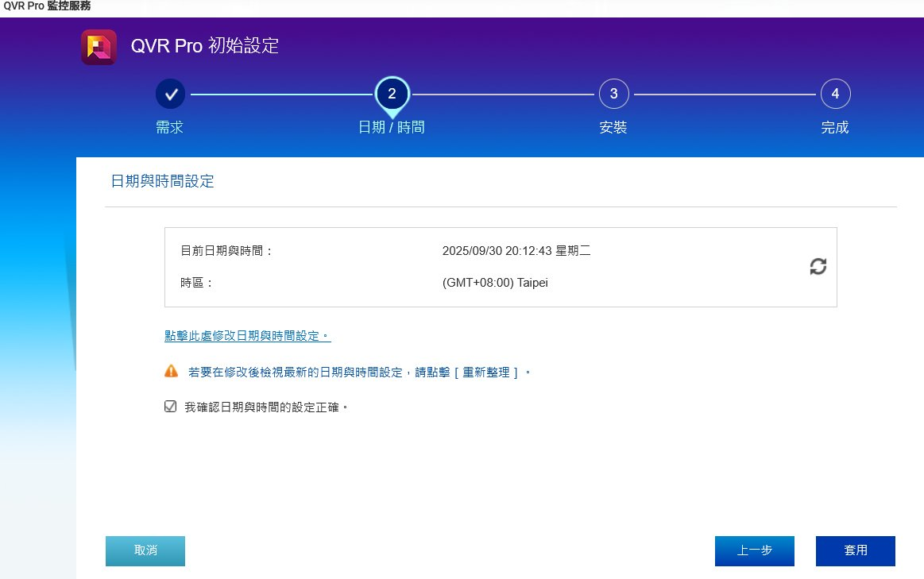This screenshot has height=579, width=924.
Task: Click the QVR Pro 初始設定 title
Action: click(205, 46)
